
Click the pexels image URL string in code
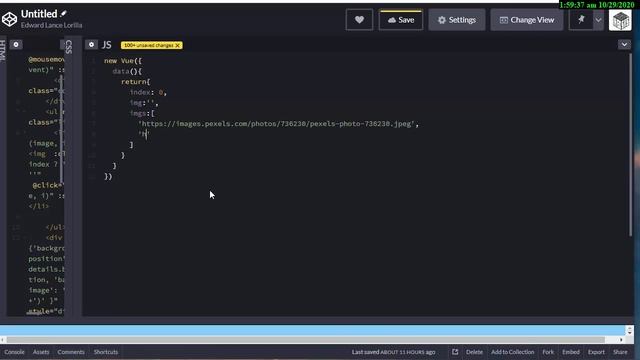coord(278,124)
